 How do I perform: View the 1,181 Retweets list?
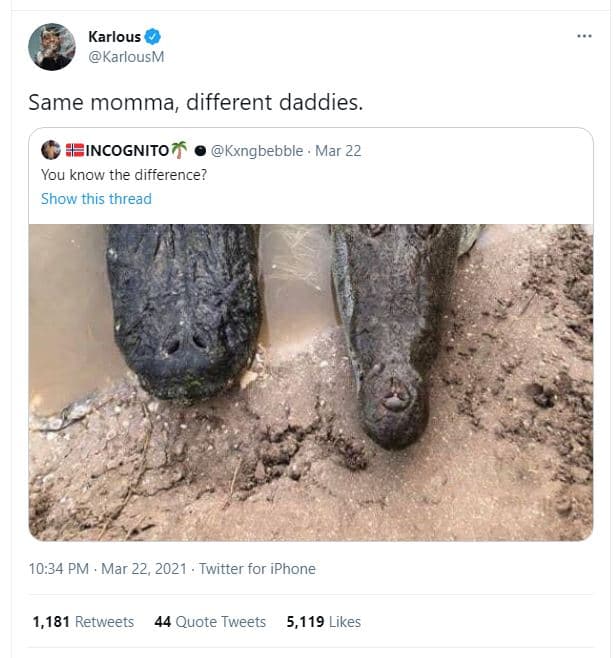click(83, 622)
